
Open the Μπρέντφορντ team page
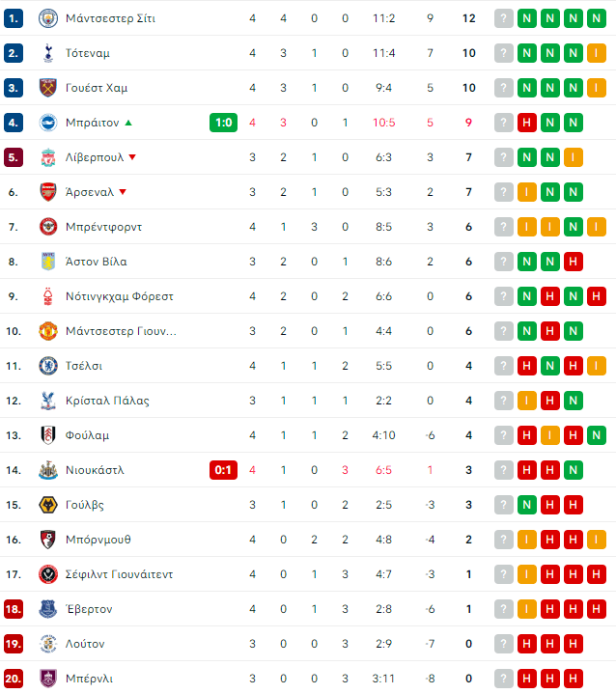(x=103, y=227)
